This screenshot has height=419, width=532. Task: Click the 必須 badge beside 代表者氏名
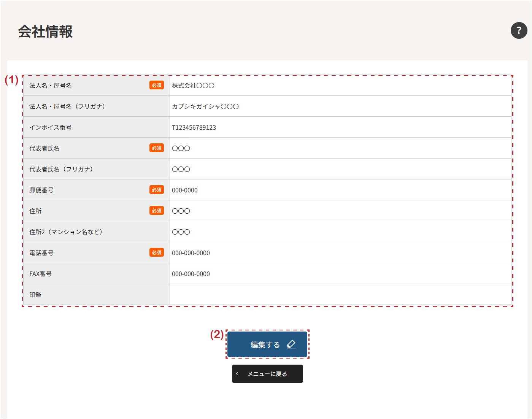coord(156,148)
